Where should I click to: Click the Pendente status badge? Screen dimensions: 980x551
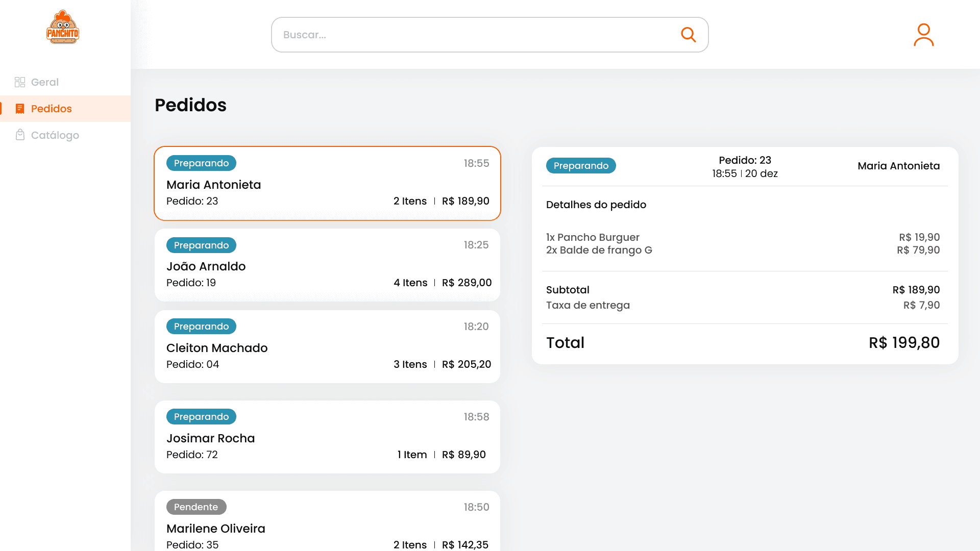196,507
